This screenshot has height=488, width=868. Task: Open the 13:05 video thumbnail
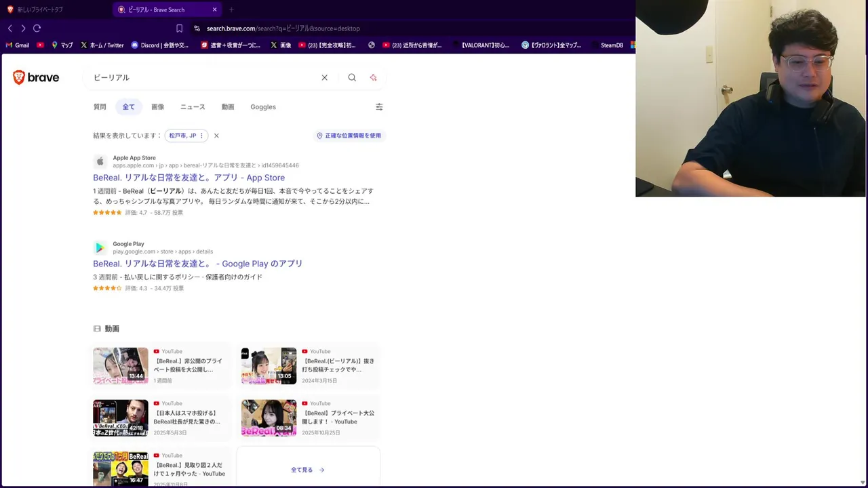[x=269, y=366]
